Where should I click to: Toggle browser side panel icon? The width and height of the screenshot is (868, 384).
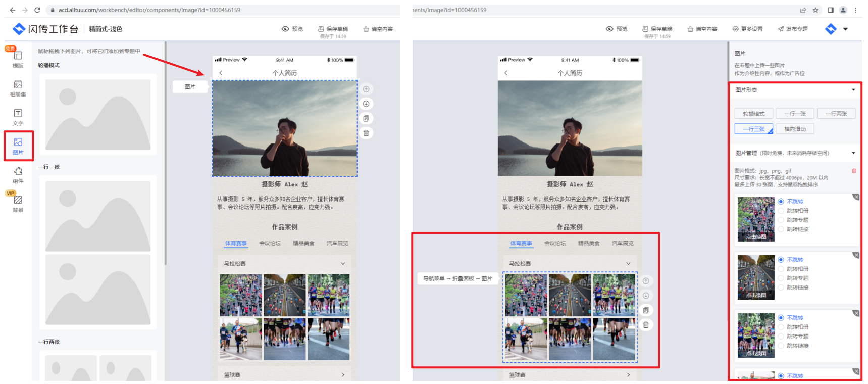click(831, 10)
